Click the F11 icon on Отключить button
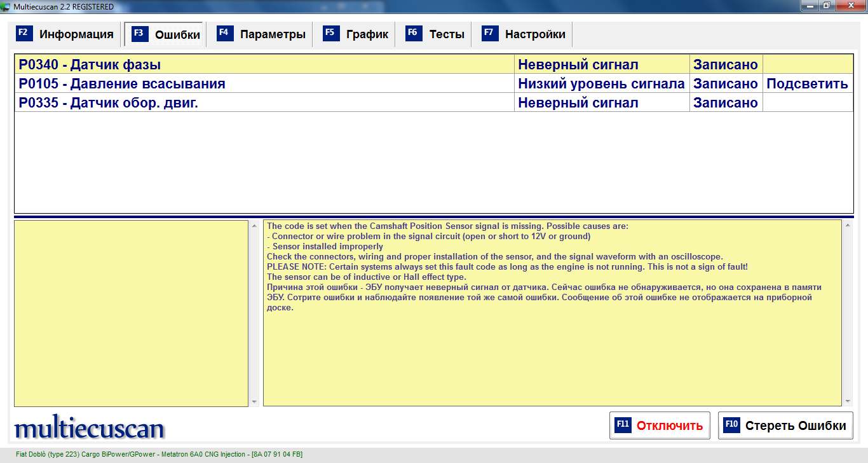Image resolution: width=868 pixels, height=463 pixels. 623,425
